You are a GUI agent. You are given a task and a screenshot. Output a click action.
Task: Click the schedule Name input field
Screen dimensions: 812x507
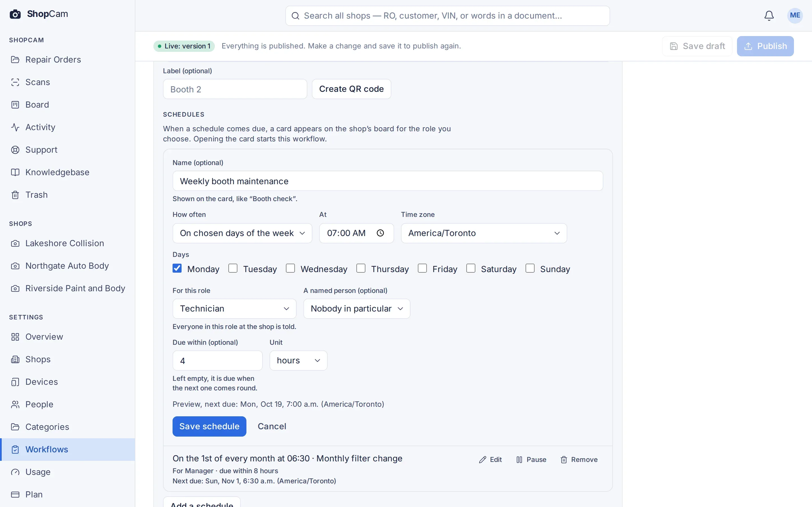388,181
